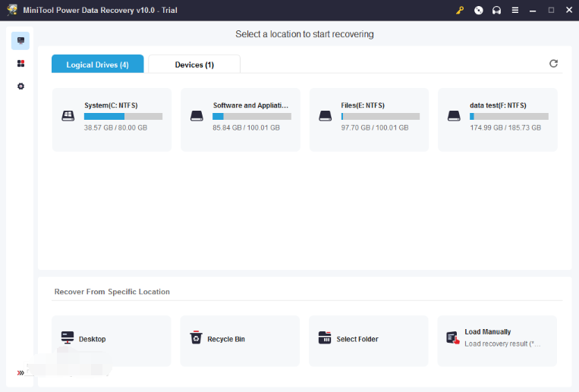Open the Select Folder option
The image size is (579, 392).
tap(369, 339)
